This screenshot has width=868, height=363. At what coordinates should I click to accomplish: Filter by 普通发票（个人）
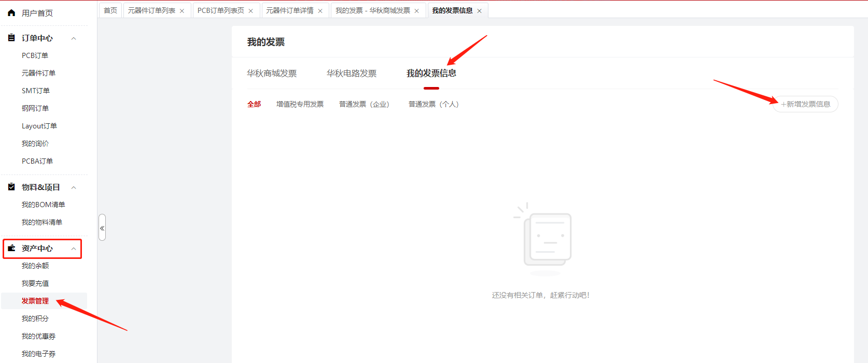pos(433,104)
